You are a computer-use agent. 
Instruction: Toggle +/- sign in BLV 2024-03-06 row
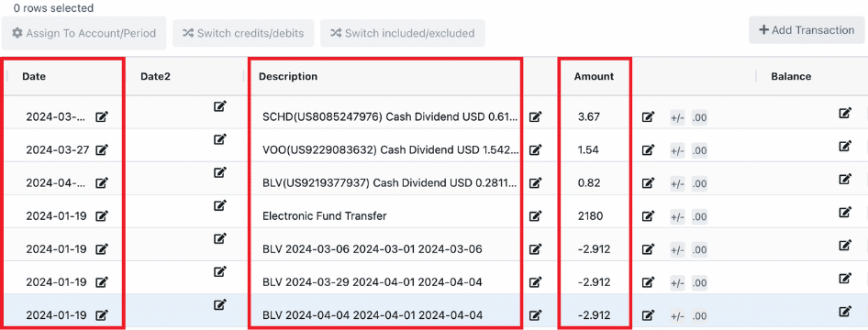click(x=677, y=250)
